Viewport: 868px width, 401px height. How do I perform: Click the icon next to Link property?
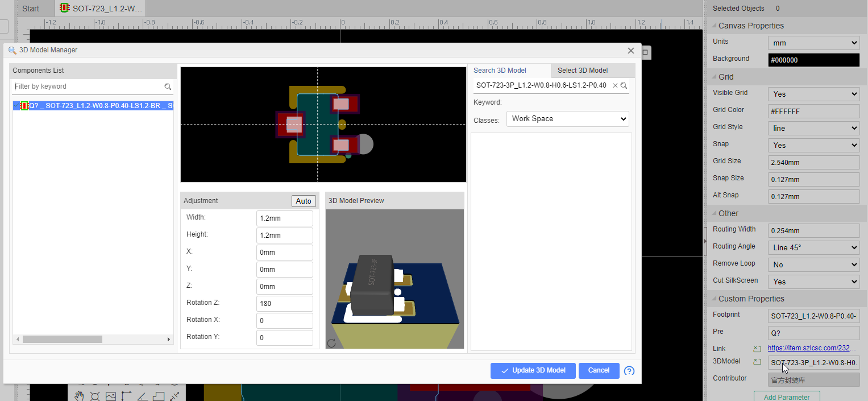(757, 349)
